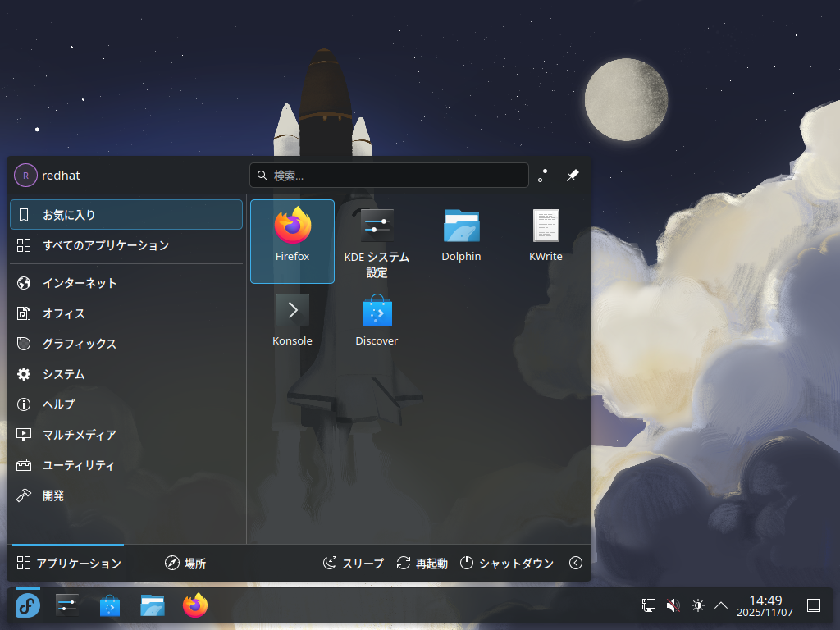Screen dimensions: 840x630
Task: Open Discover software center in favorites grid
Action: click(377, 318)
